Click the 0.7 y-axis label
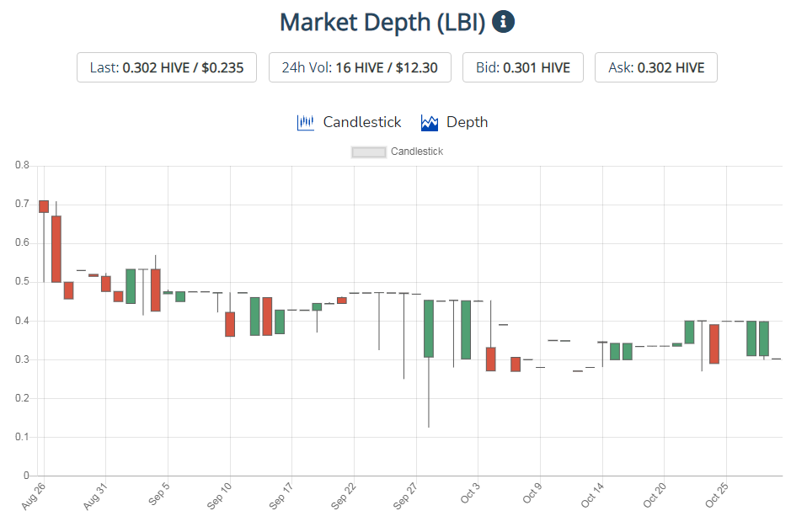807x532 pixels. 22,204
